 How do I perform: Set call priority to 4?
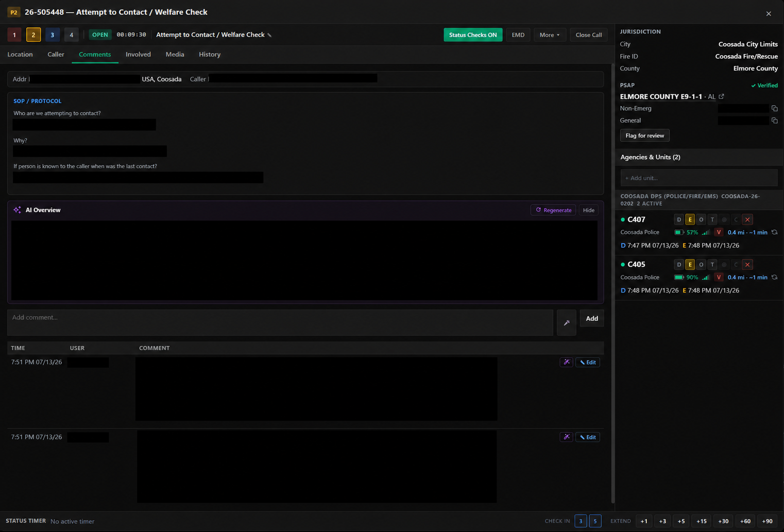pos(71,35)
